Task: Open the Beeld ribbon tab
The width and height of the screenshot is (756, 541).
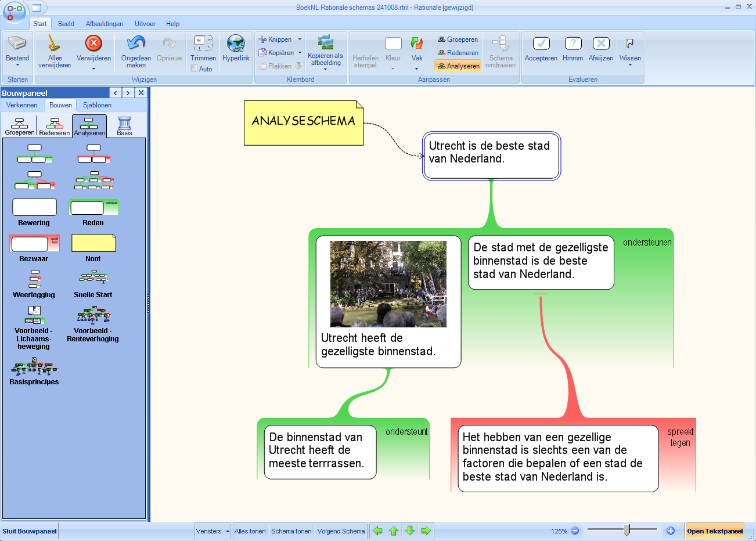Action: click(66, 24)
